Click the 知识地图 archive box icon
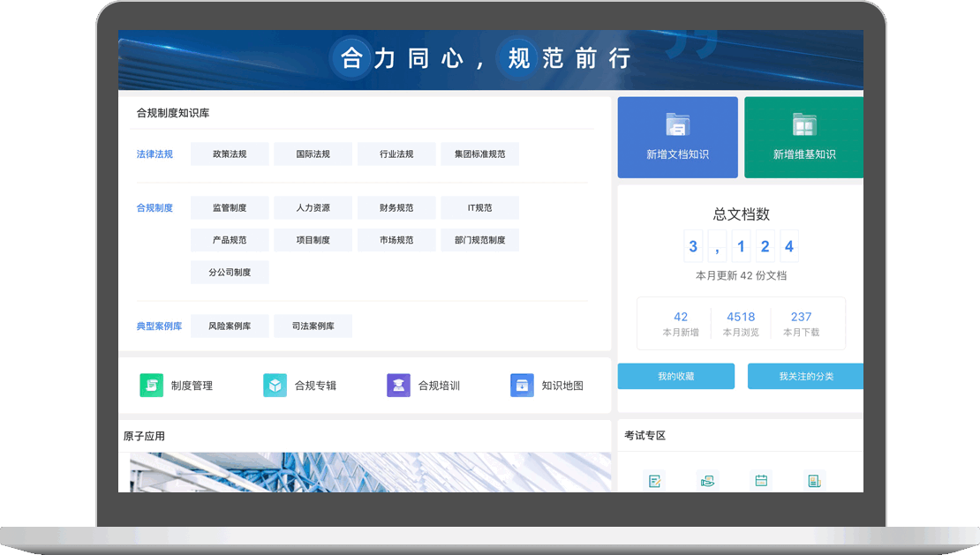980x555 pixels. [522, 386]
